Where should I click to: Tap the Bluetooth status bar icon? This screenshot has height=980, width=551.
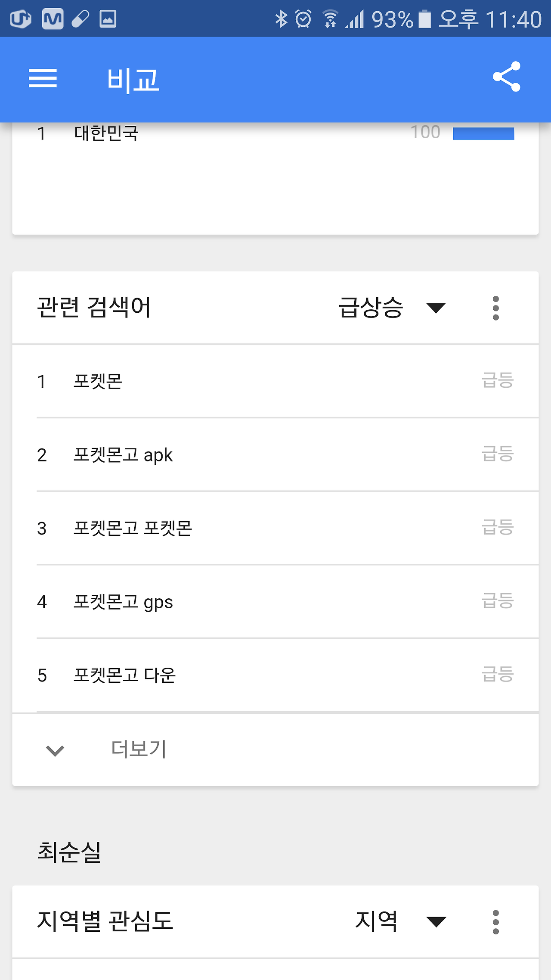pyautogui.click(x=282, y=19)
